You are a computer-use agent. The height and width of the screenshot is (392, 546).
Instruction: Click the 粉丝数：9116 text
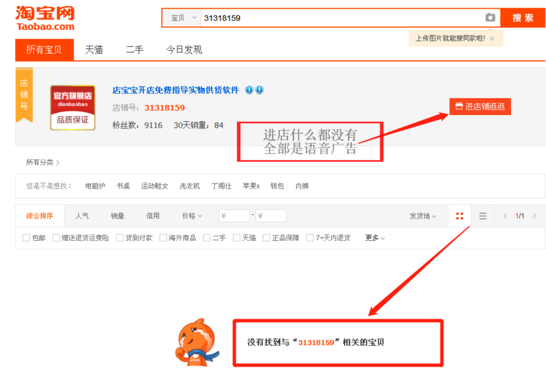point(137,125)
